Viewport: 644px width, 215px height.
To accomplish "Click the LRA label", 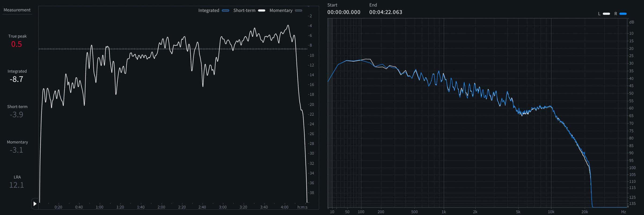I will pos(17,177).
